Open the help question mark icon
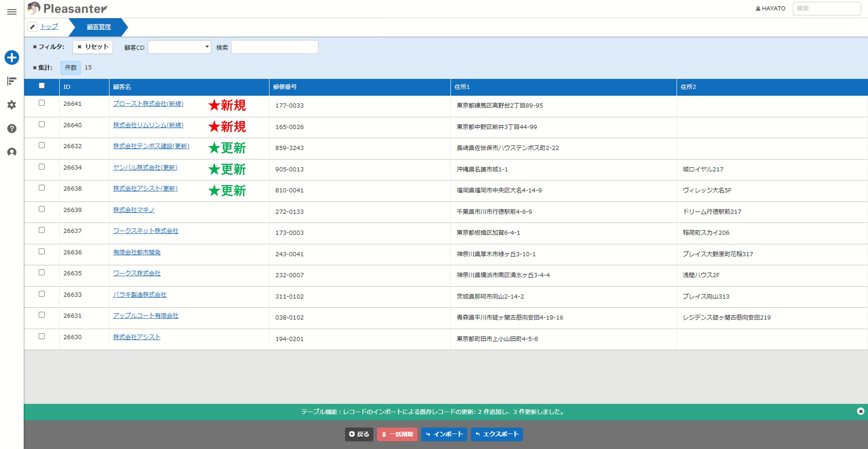The image size is (868, 449). (x=12, y=128)
